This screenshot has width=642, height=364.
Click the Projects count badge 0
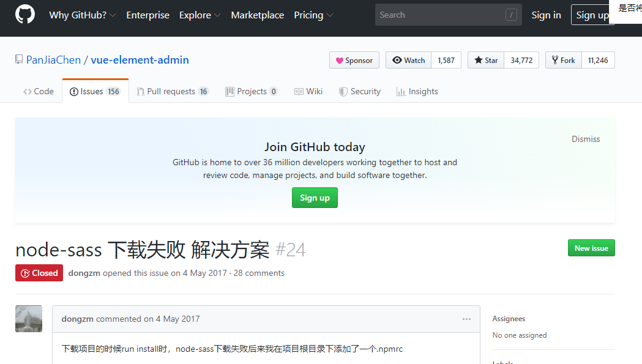274,92
